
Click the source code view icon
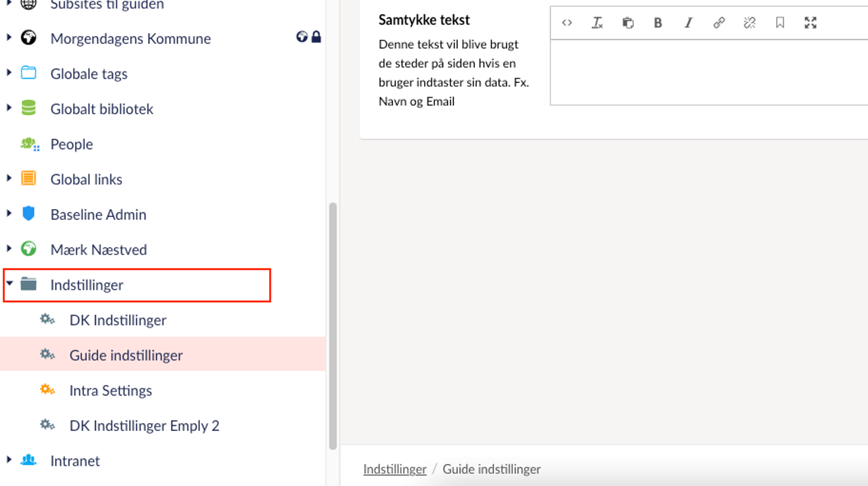(567, 23)
